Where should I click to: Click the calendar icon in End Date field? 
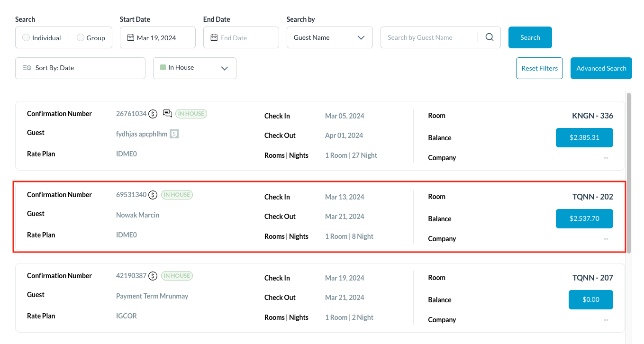click(214, 38)
